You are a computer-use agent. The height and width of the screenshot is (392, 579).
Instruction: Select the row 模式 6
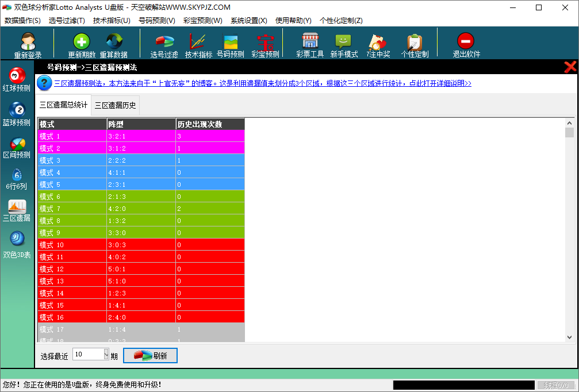click(141, 197)
